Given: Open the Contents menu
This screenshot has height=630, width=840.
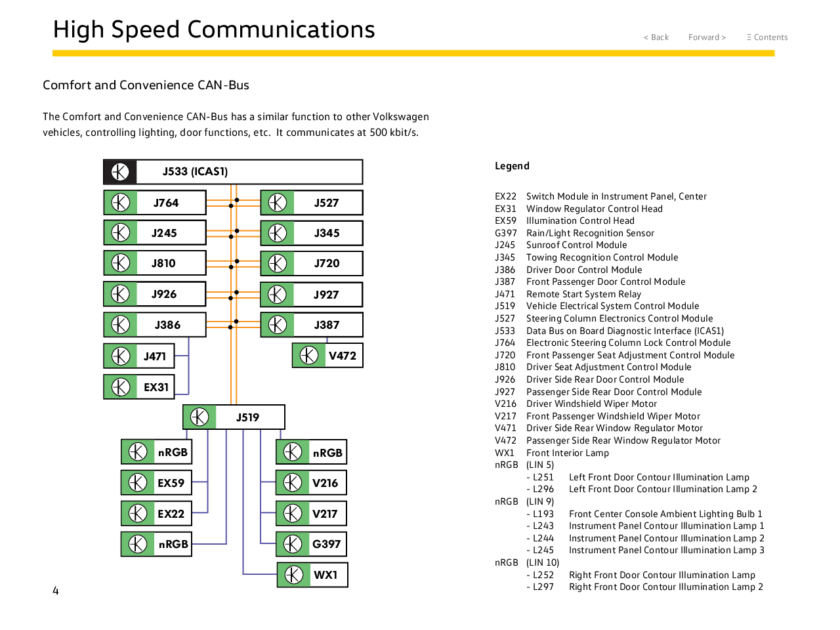Looking at the screenshot, I should [x=766, y=37].
